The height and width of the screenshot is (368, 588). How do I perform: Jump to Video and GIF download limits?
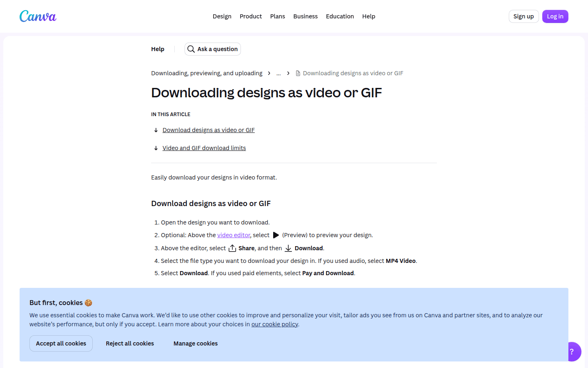click(x=204, y=148)
